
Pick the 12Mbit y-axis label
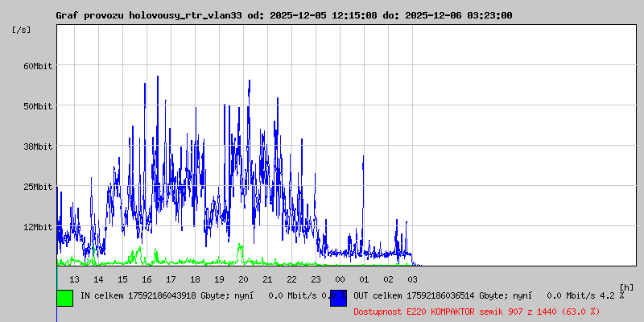point(37,227)
